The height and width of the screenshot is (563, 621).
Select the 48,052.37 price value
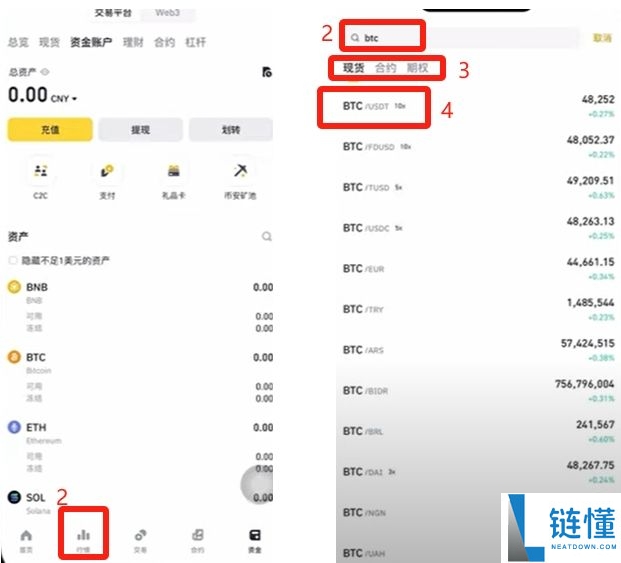pos(591,140)
